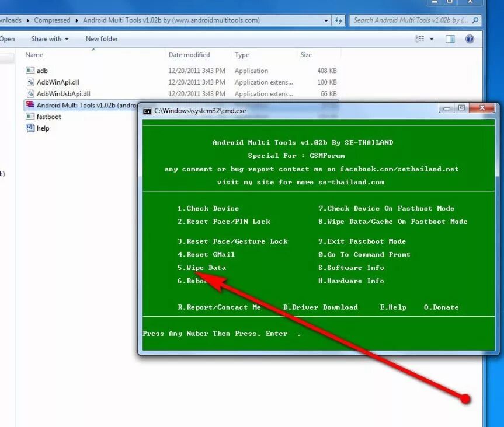The height and width of the screenshot is (427, 504).
Task: Click 'R.Report/Contact Me' console text
Action: tap(219, 307)
